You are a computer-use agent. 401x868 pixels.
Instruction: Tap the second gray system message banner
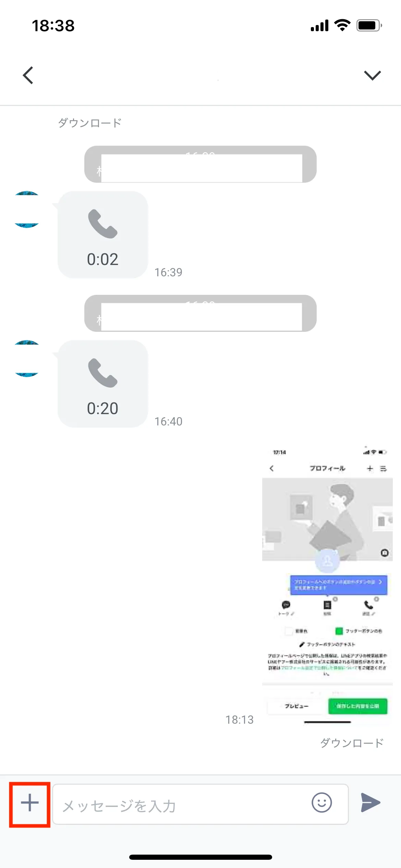tap(200, 313)
